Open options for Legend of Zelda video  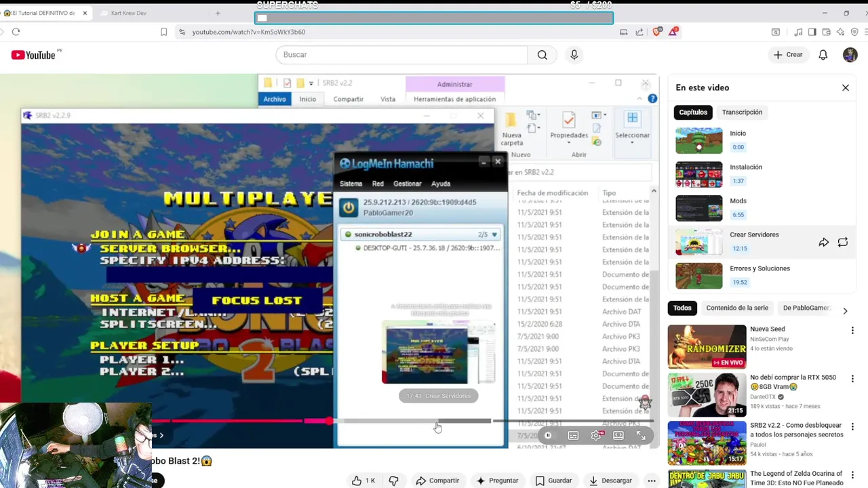852,475
